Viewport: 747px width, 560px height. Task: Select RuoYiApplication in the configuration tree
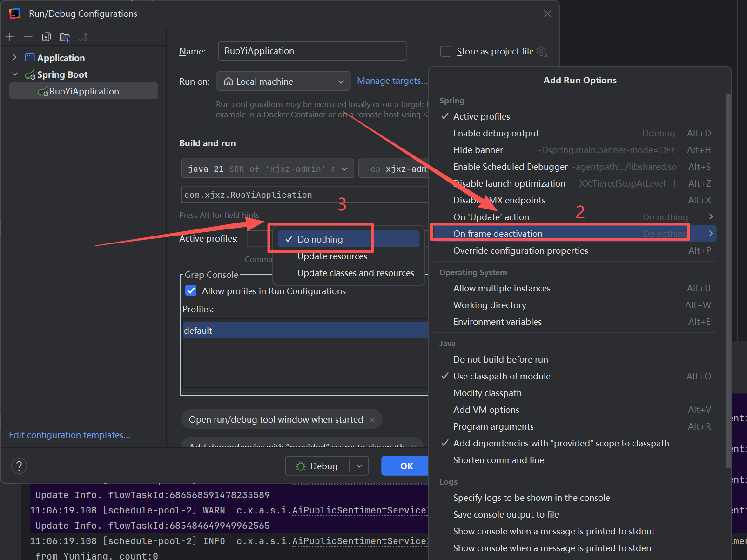[84, 91]
